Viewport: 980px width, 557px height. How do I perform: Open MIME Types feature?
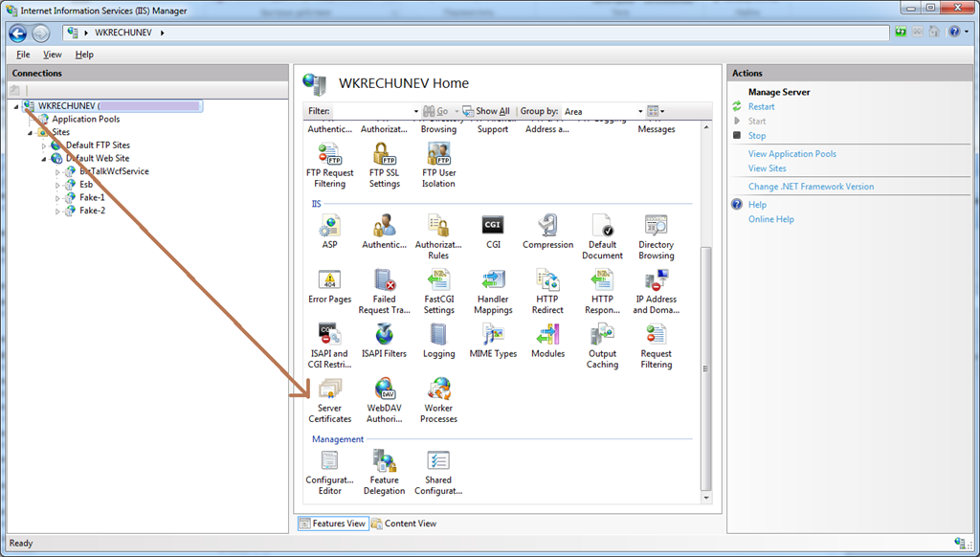pos(493,341)
